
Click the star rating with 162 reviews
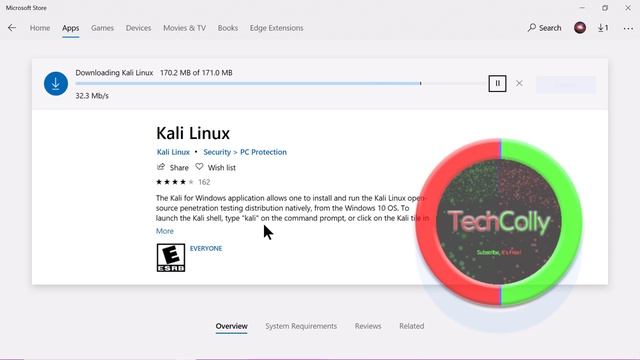[x=183, y=182]
